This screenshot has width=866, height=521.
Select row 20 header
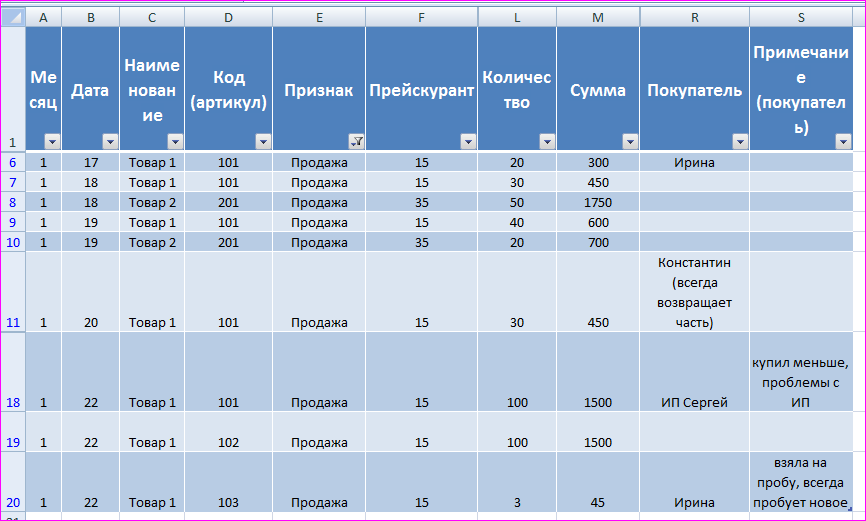click(x=13, y=482)
